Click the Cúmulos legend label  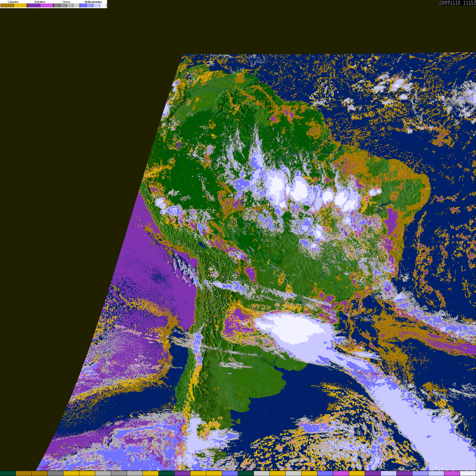[13, 2]
